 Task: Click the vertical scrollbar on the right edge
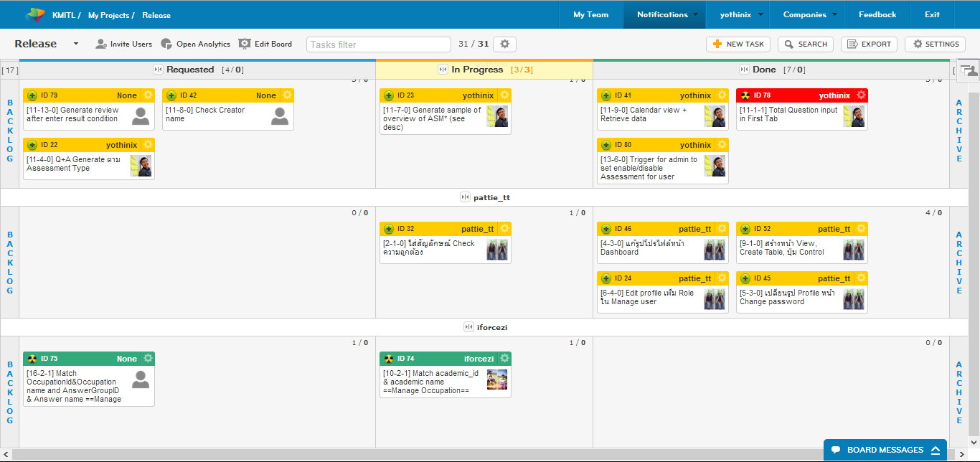pos(974,265)
